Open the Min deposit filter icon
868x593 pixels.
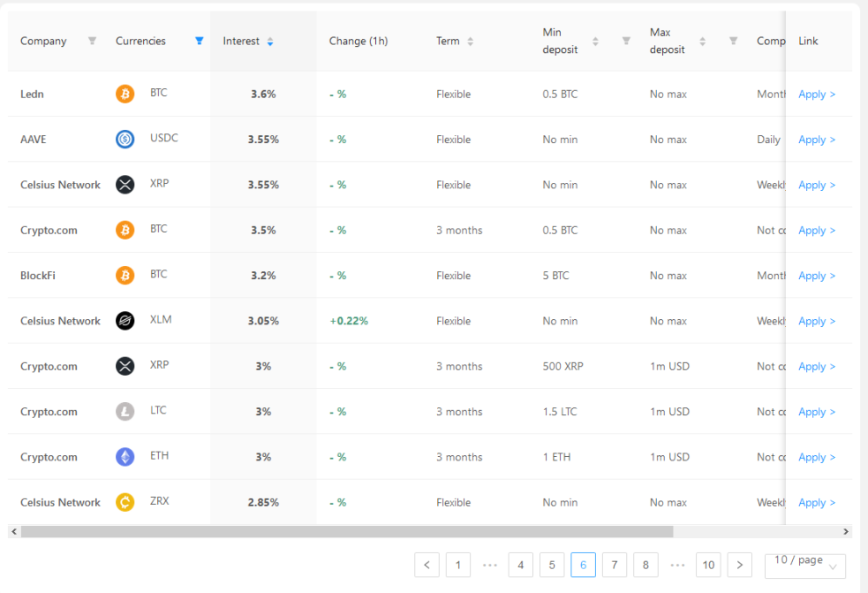[x=626, y=41]
